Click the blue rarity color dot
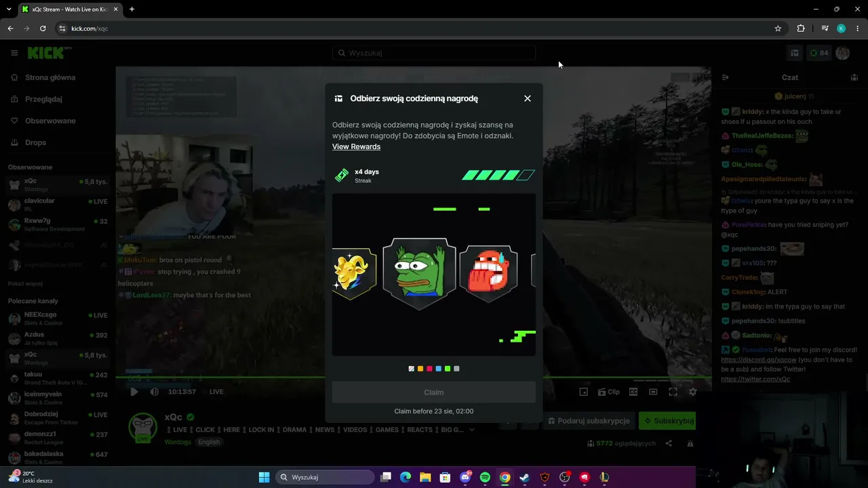 coord(439,369)
